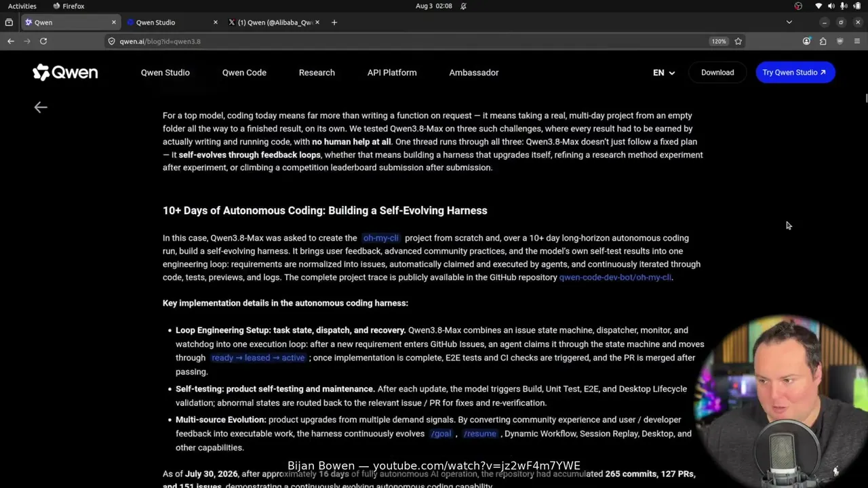Open a new browser tab
The height and width of the screenshot is (488, 868).
(334, 22)
